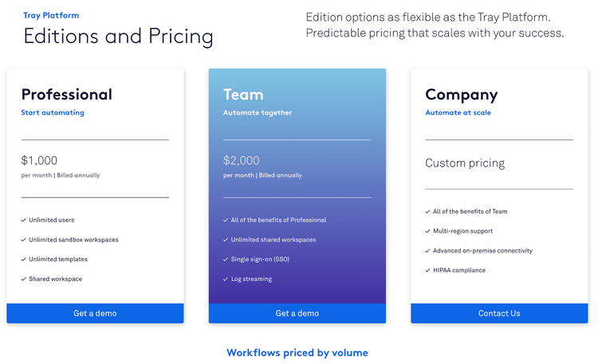598x364 pixels.
Task: Click checkmark beside Log streaming
Action: click(x=226, y=279)
